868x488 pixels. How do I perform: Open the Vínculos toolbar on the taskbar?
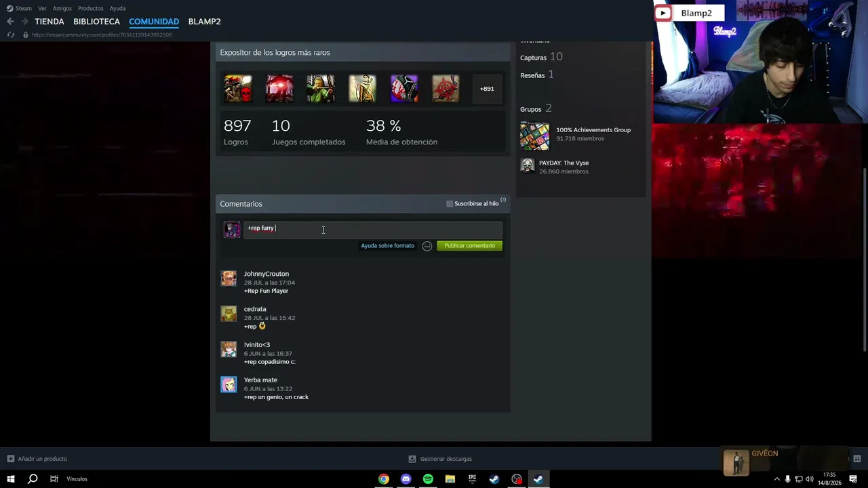77,479
